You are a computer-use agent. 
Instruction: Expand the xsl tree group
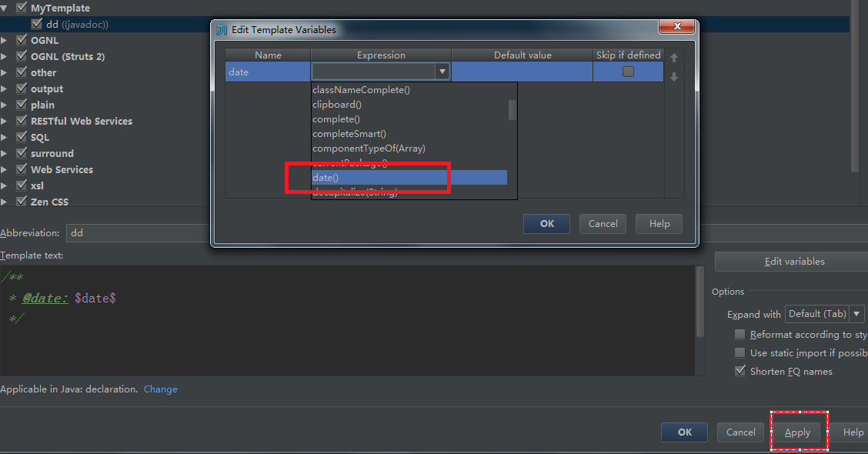point(4,185)
